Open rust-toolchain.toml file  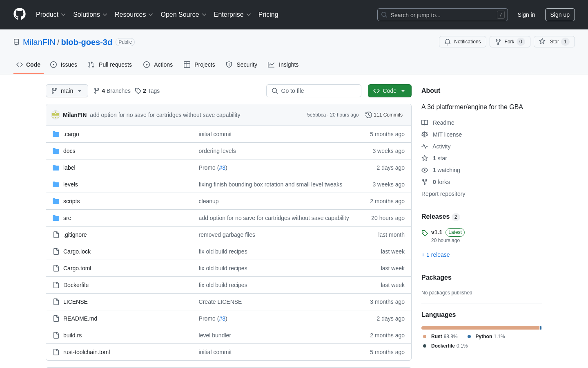tap(87, 352)
